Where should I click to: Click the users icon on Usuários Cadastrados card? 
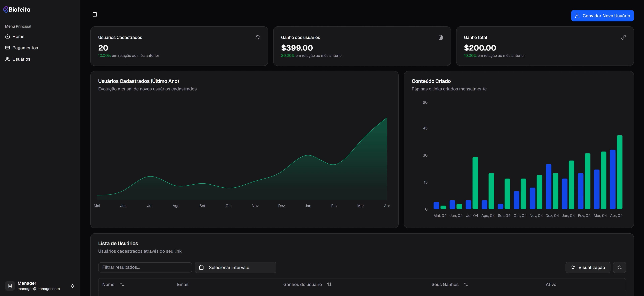point(257,37)
